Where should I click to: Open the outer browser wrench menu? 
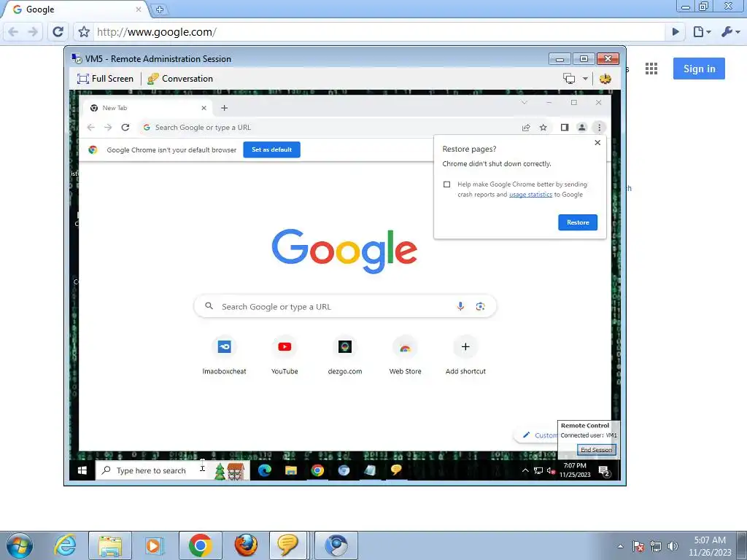click(x=729, y=32)
